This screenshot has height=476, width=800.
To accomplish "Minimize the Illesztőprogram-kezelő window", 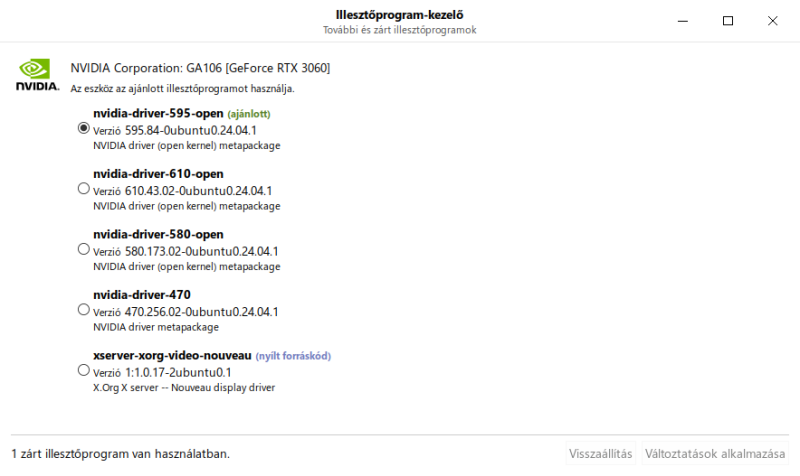I will coord(683,21).
